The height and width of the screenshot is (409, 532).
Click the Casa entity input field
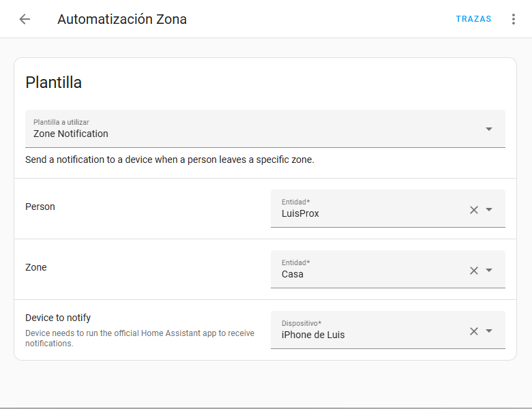click(368, 273)
